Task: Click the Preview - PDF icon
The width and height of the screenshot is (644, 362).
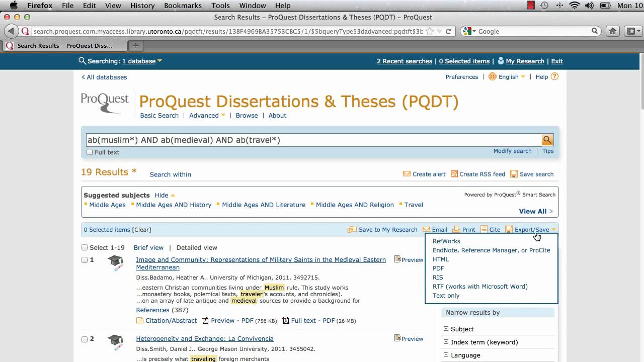Action: (x=205, y=320)
